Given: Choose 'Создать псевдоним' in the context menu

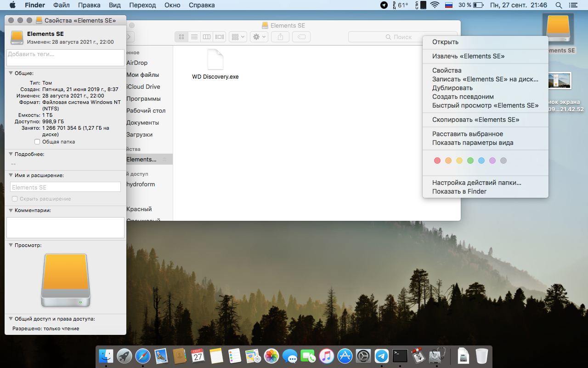Looking at the screenshot, I should click(x=485, y=97).
